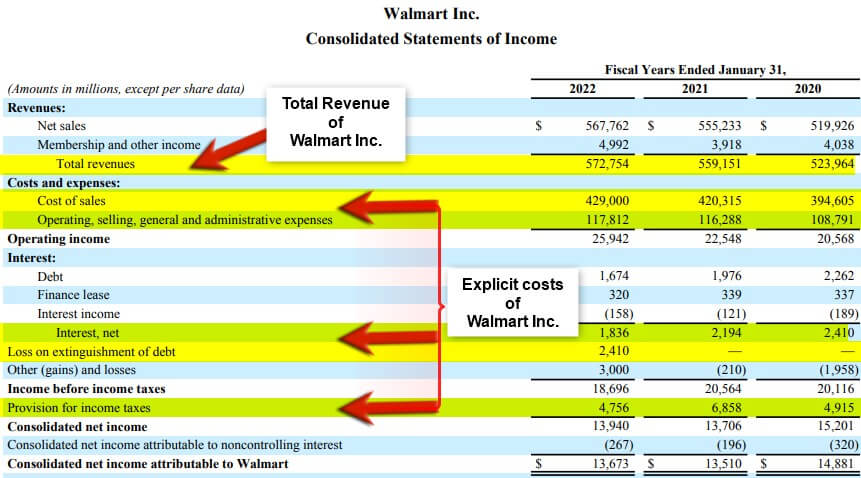Click the 2020 column header
861x478 pixels.
808,89
